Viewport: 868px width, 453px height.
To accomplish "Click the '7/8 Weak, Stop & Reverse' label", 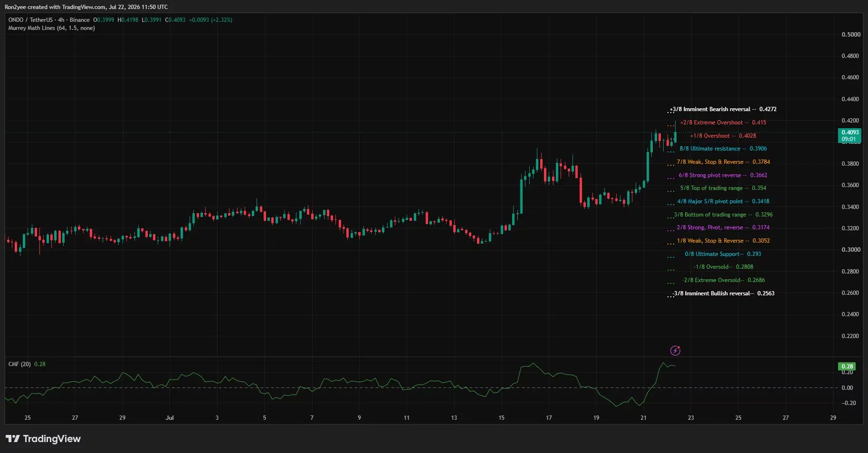I will (723, 162).
